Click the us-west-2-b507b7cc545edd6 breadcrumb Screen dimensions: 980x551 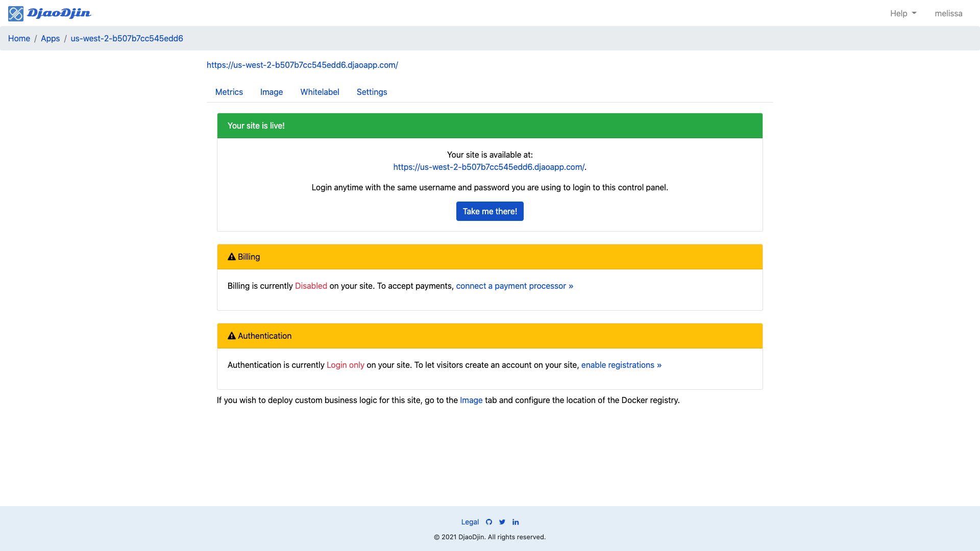click(x=127, y=38)
